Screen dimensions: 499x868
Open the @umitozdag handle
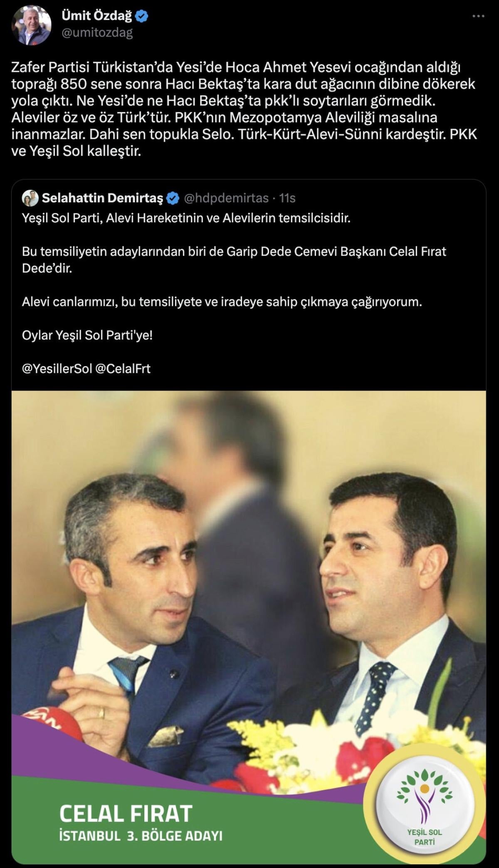pyautogui.click(x=97, y=33)
